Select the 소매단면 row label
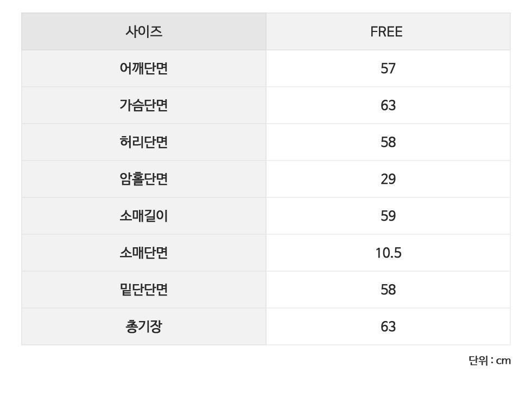 coord(143,253)
